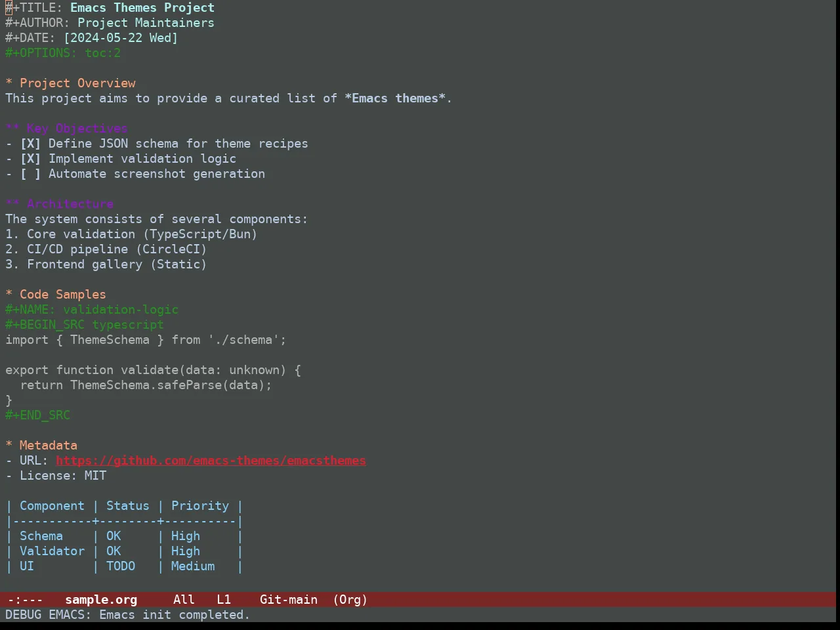Click the date stamp [2024-05-22 Wed]
The image size is (840, 630).
121,38
